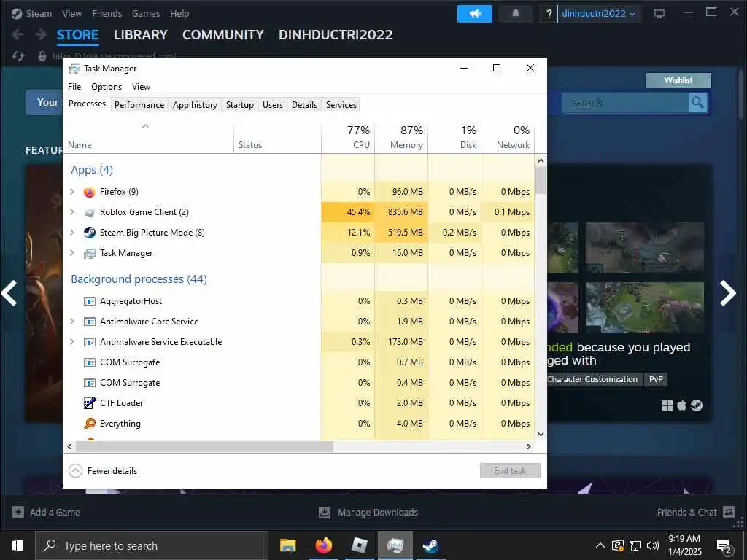Image resolution: width=747 pixels, height=560 pixels.
Task: Open Task Manager Options menu
Action: click(x=107, y=87)
